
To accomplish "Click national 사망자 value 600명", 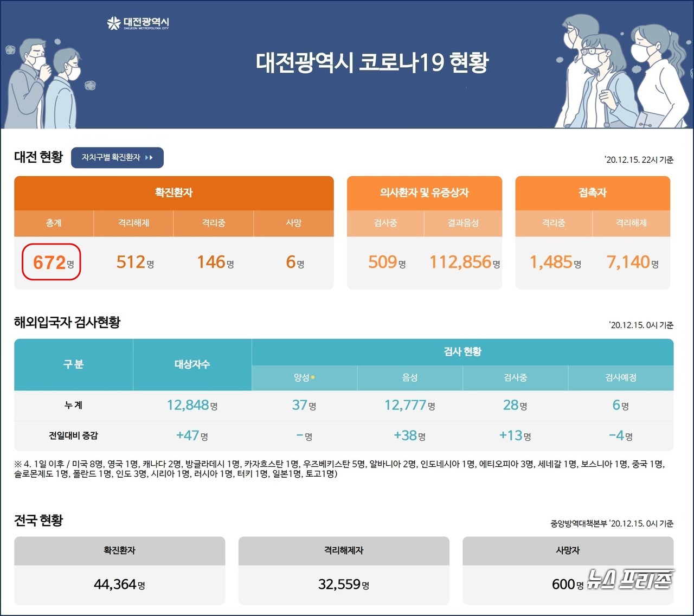I will point(568,585).
